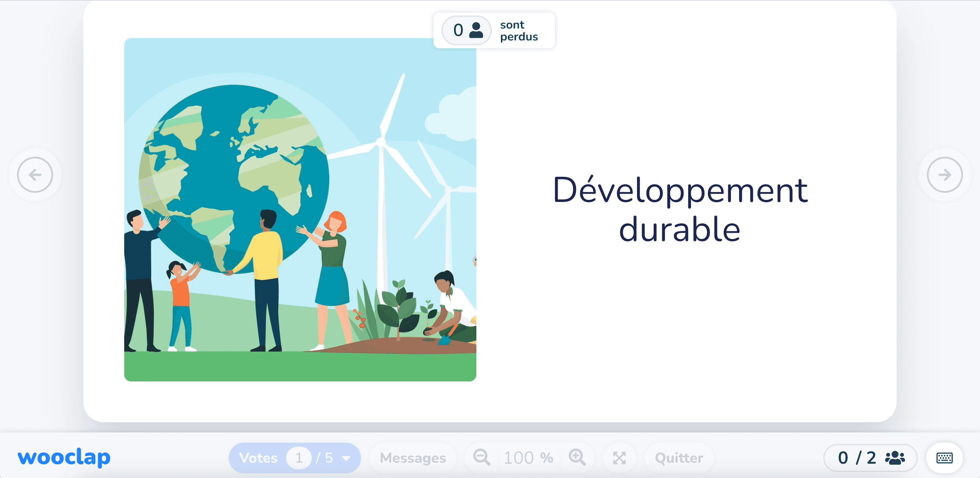Click the participants group icon
The width and height of the screenshot is (980, 478).
coord(895,458)
